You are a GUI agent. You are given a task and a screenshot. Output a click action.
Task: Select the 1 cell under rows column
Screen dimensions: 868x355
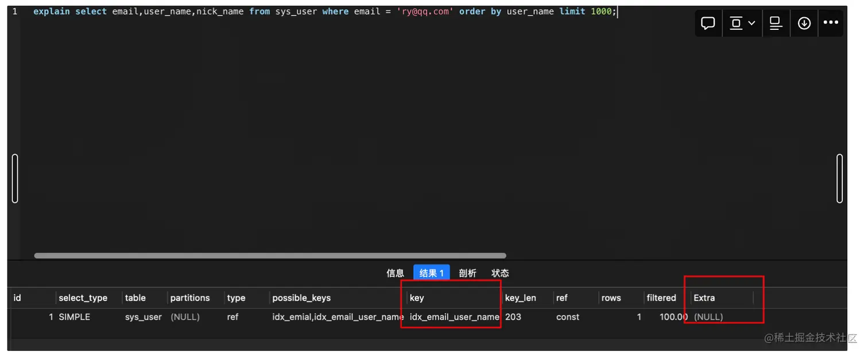[x=639, y=317]
